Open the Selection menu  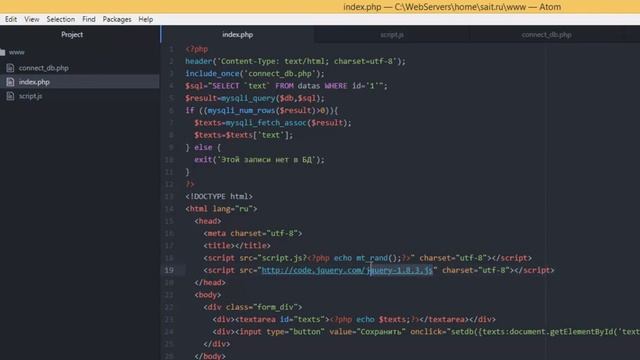click(x=60, y=19)
